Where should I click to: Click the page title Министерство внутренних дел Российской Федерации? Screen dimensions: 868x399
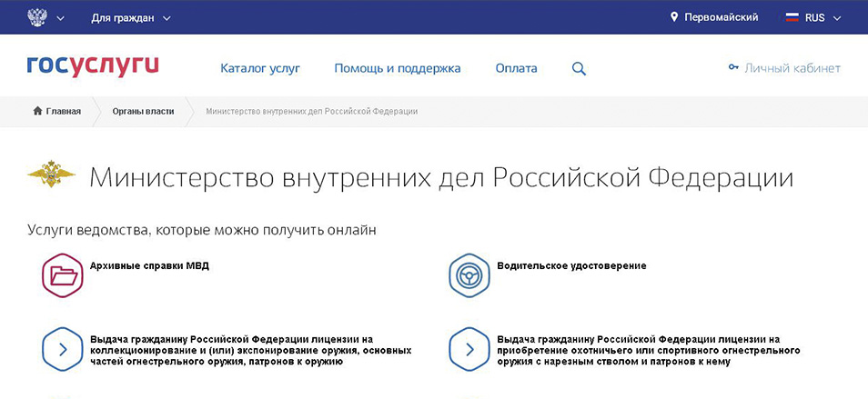[x=441, y=178]
